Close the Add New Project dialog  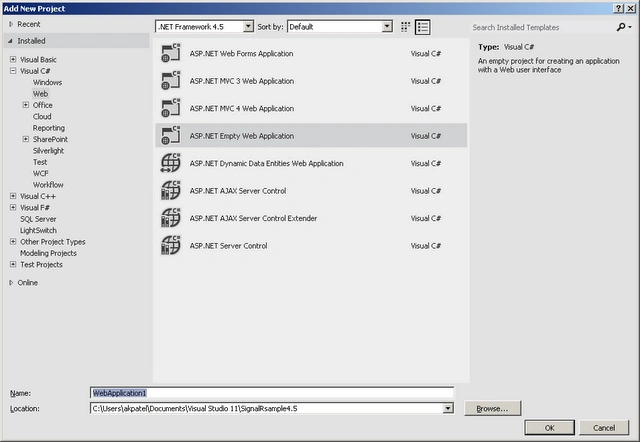[631, 8]
